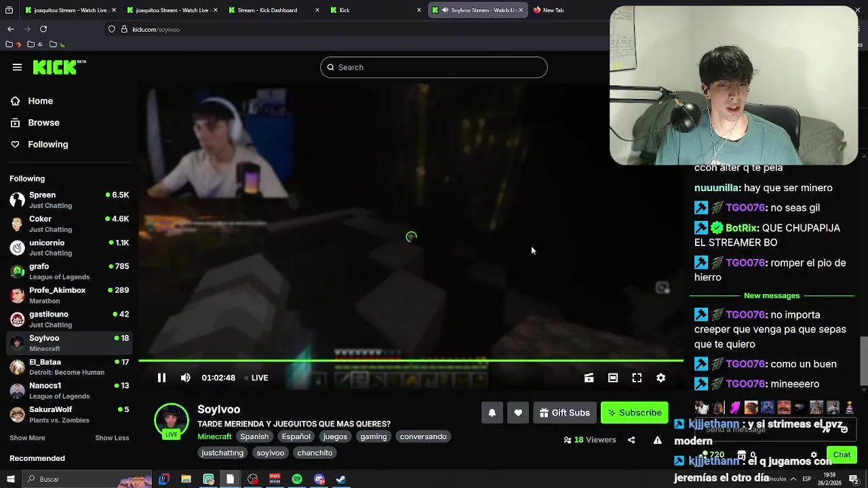Screen dimensions: 868x488
Task: Open El_Bataa channel in Following list
Action: tap(69, 367)
